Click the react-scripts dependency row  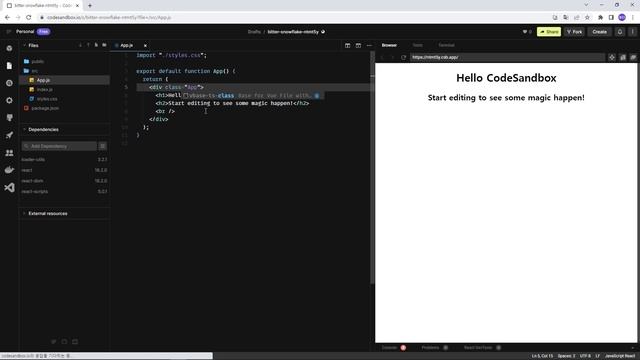64,191
